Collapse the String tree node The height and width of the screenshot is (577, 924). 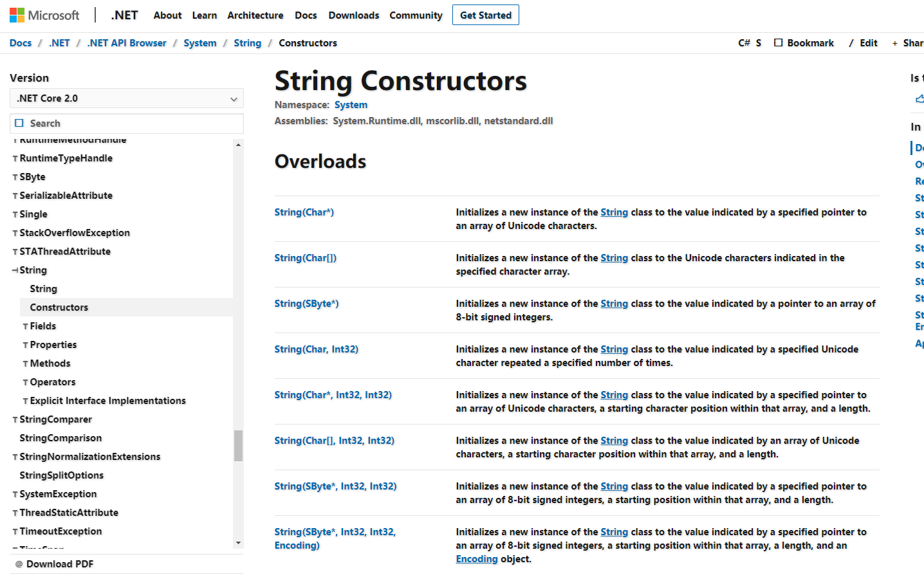15,270
